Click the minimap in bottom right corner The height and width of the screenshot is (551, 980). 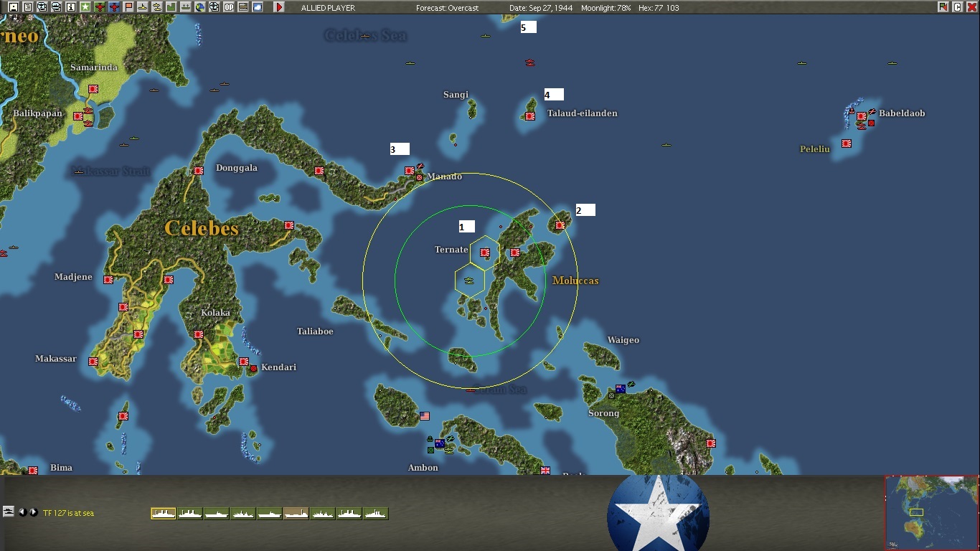click(x=931, y=512)
